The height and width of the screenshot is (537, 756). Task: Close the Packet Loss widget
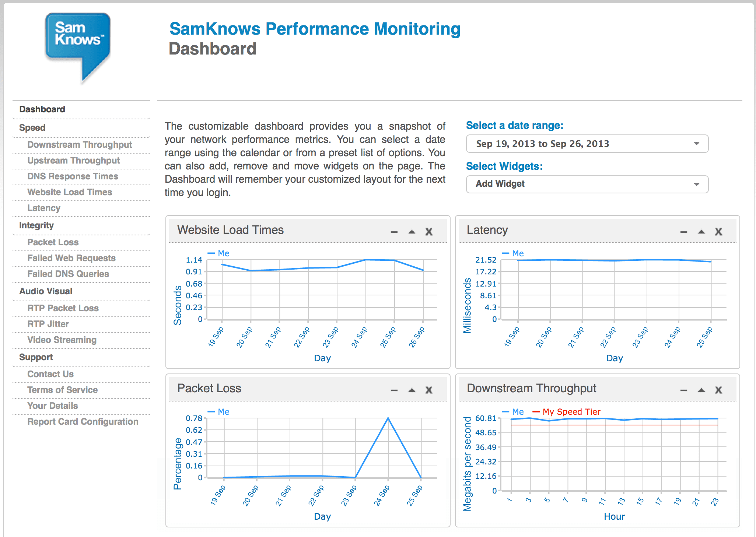click(x=429, y=390)
